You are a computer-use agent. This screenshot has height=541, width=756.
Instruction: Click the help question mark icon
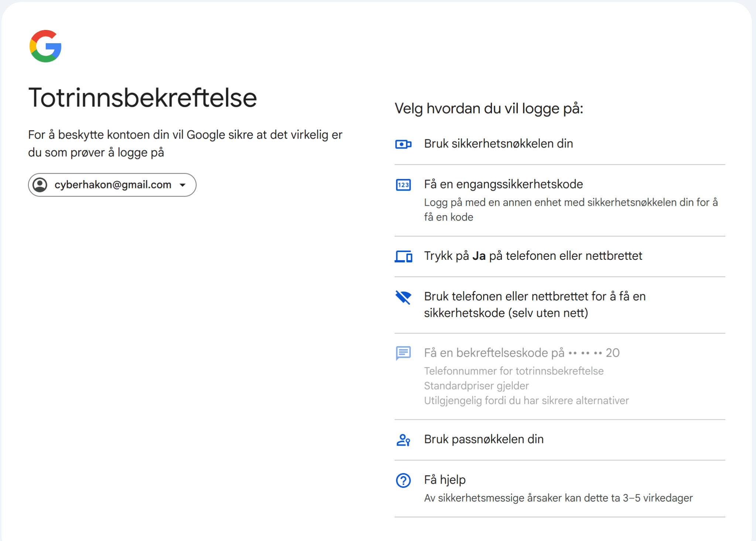[403, 480]
